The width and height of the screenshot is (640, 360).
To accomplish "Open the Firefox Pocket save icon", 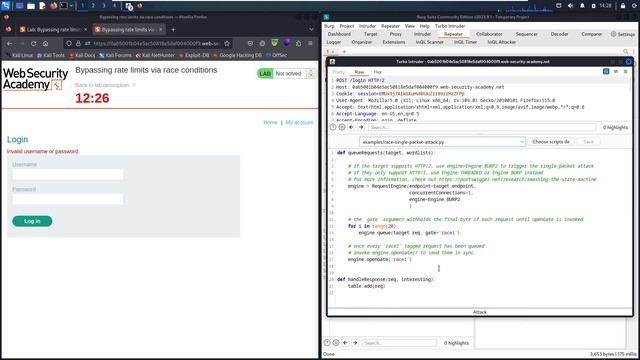I will pos(250,43).
